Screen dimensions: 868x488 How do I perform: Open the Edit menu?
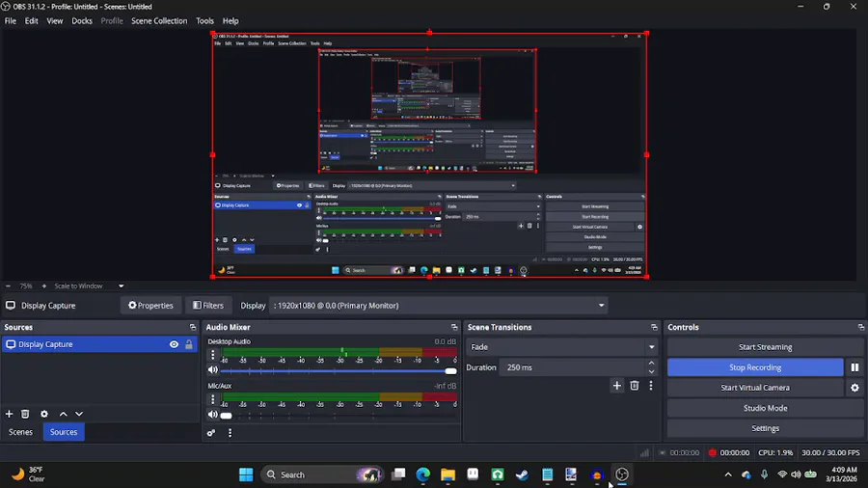[x=32, y=21]
